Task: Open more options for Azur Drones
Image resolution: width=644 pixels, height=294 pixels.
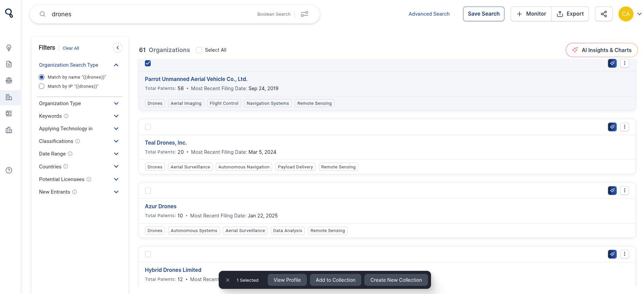Action: click(x=625, y=191)
